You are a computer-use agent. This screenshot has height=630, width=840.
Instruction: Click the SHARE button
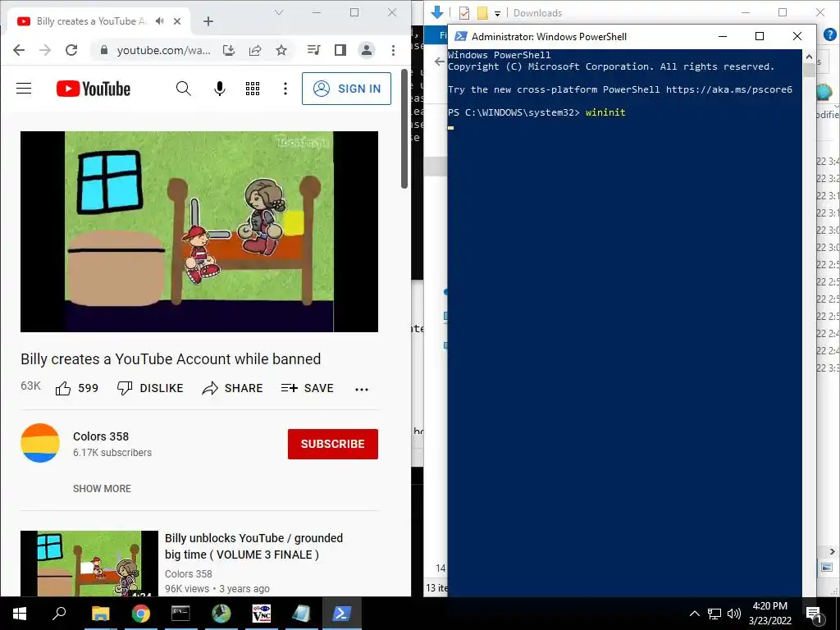(x=232, y=388)
